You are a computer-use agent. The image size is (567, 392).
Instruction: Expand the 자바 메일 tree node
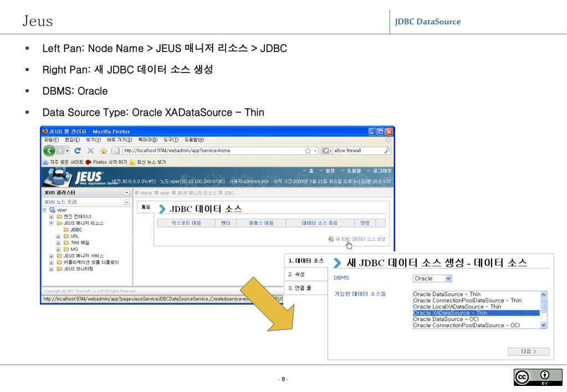click(58, 243)
